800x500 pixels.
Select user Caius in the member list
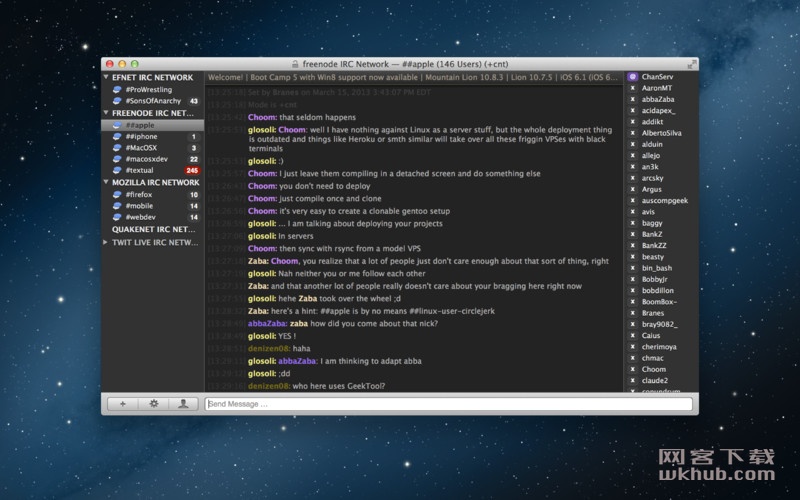[651, 335]
